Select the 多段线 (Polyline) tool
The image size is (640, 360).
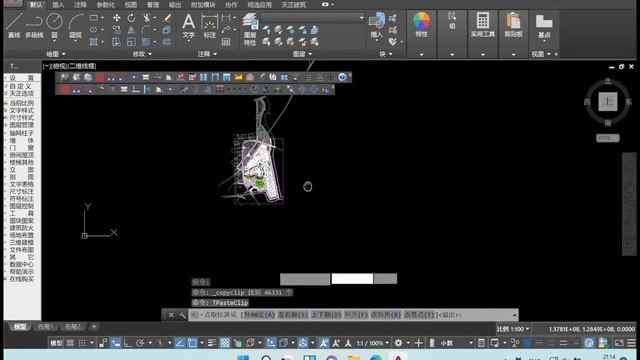(x=34, y=25)
